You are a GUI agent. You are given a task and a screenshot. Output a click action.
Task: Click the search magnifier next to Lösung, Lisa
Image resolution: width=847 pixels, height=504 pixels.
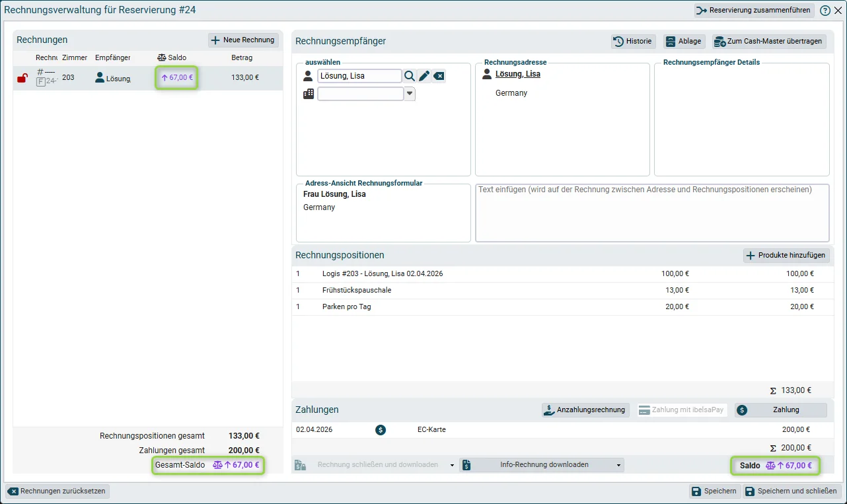click(x=410, y=76)
